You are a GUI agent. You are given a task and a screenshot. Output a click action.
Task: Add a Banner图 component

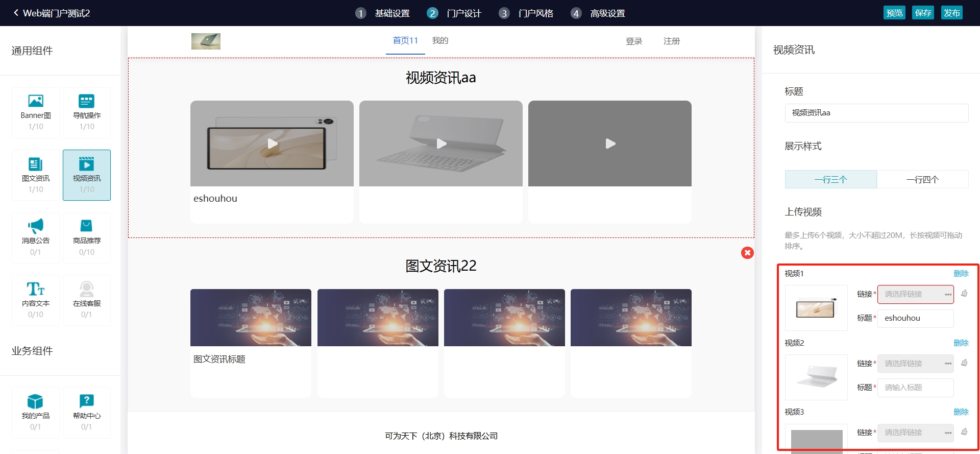coord(36,113)
